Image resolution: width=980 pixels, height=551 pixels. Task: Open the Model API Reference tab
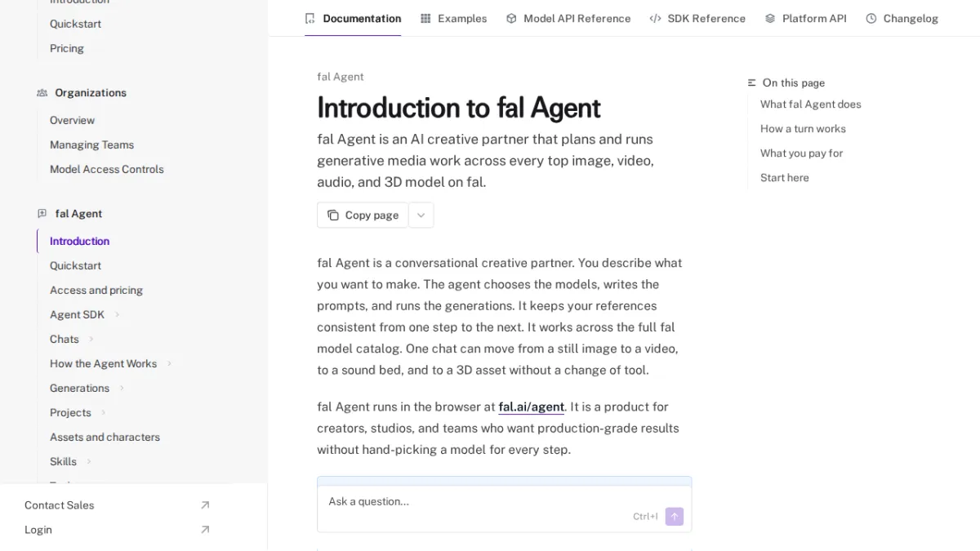click(x=568, y=18)
